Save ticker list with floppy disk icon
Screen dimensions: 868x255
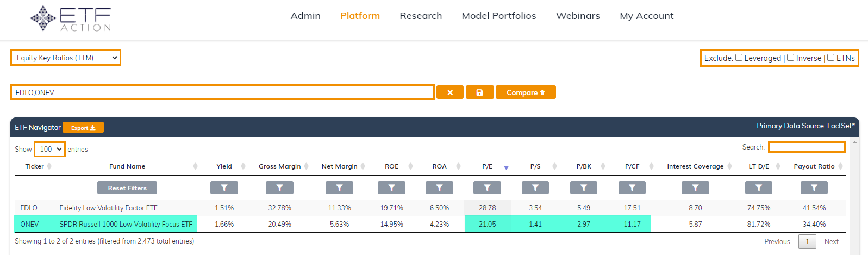point(479,92)
